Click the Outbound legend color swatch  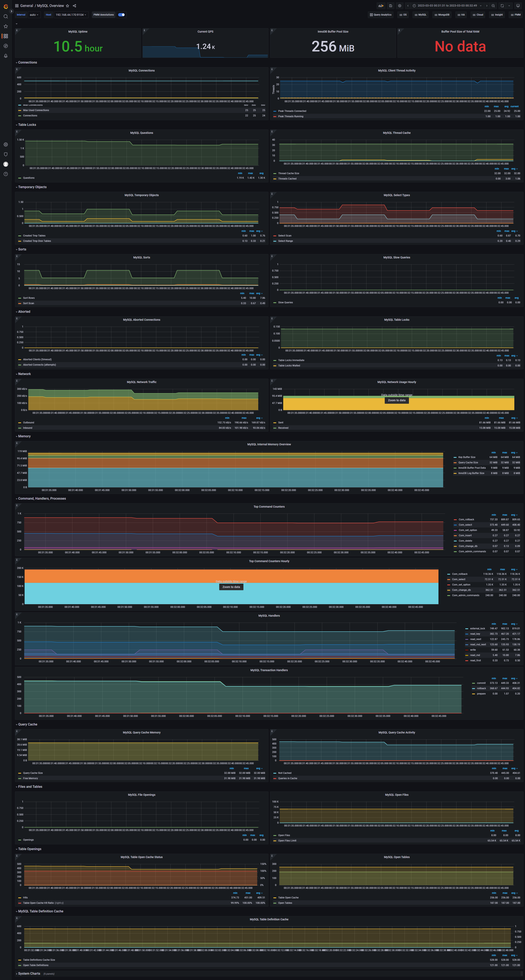pyautogui.click(x=20, y=423)
